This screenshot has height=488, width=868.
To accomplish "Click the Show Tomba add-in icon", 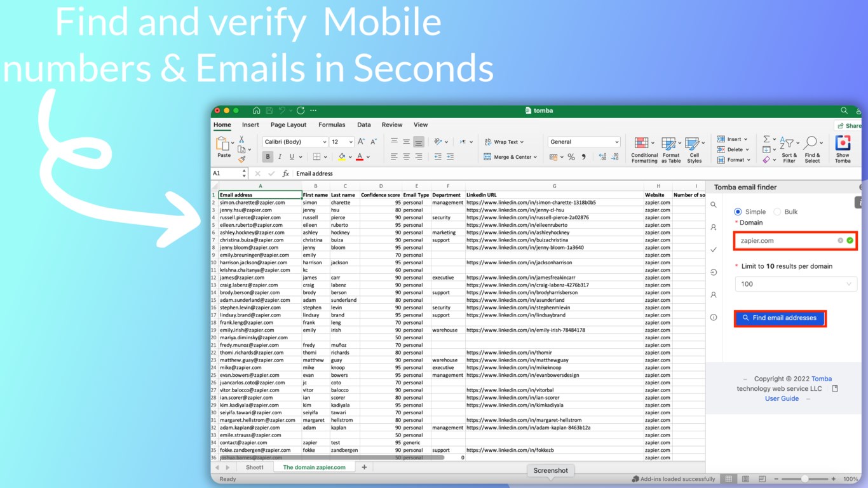I will (x=843, y=150).
